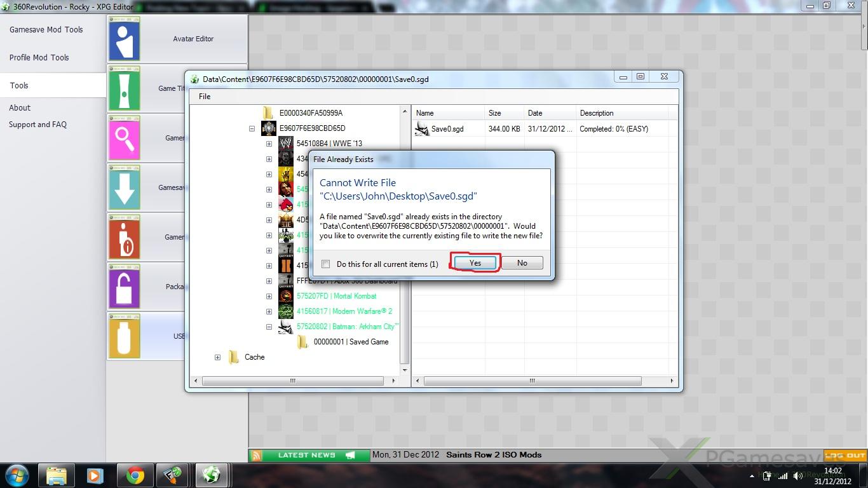Click No to cancel overwriting
This screenshot has width=868, height=488.
(522, 263)
